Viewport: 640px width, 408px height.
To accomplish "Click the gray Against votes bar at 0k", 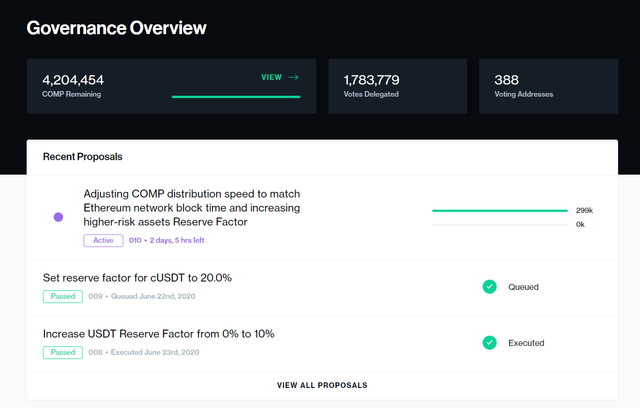I will pos(500,224).
